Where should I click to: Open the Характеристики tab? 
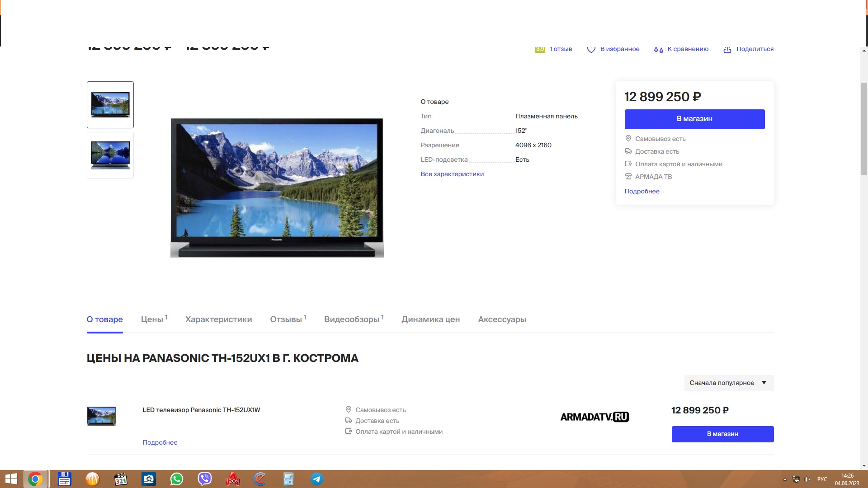tap(219, 319)
